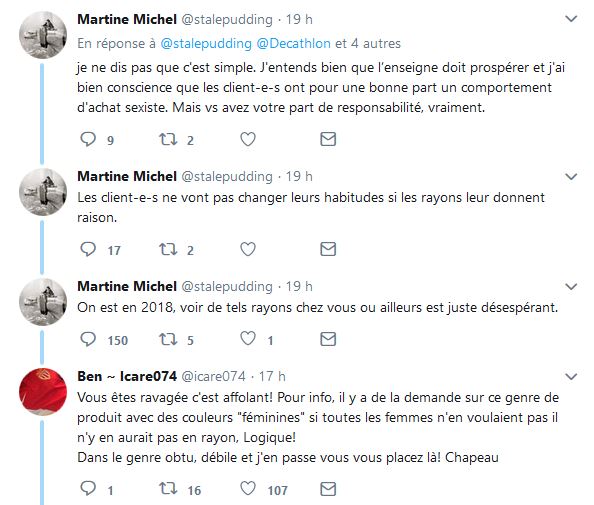
Task: Like Ben ~ Icare074's tweet with 107 likes
Action: click(x=248, y=488)
